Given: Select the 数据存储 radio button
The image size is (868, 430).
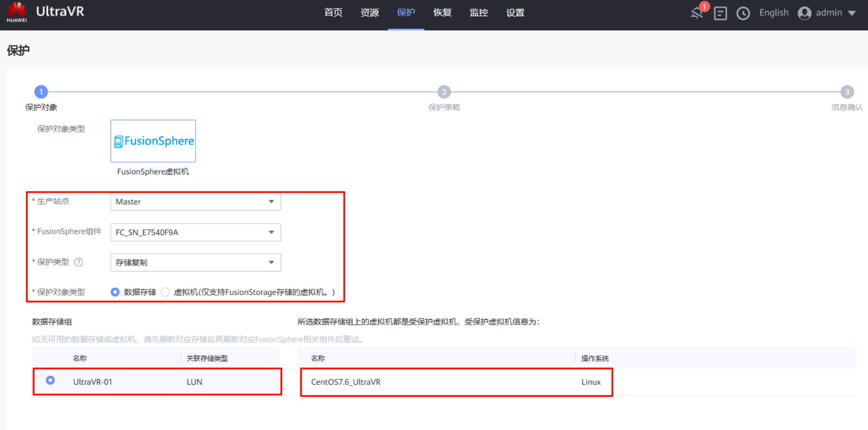Looking at the screenshot, I should pos(115,292).
